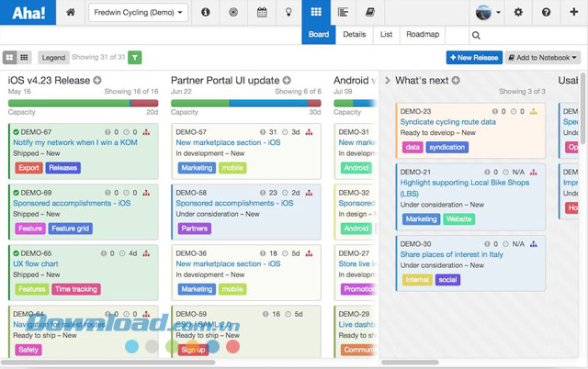Click the syndication tag
This screenshot has height=369, width=588.
pyautogui.click(x=447, y=147)
